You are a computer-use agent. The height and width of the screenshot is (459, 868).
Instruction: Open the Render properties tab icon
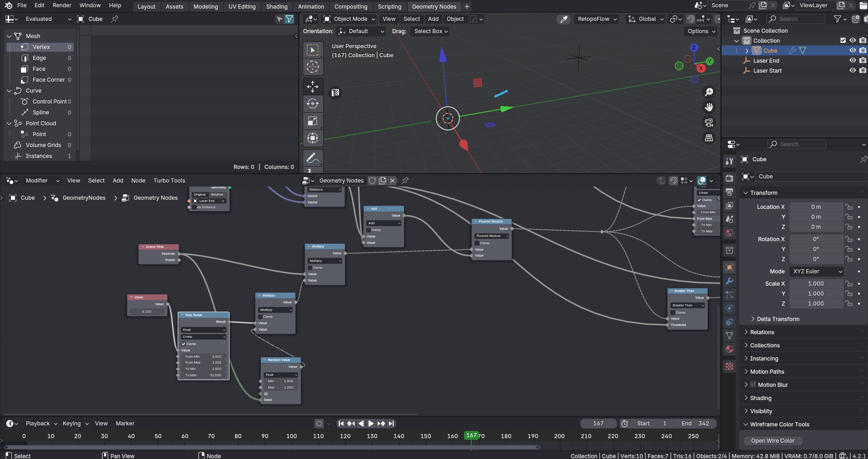pyautogui.click(x=729, y=178)
